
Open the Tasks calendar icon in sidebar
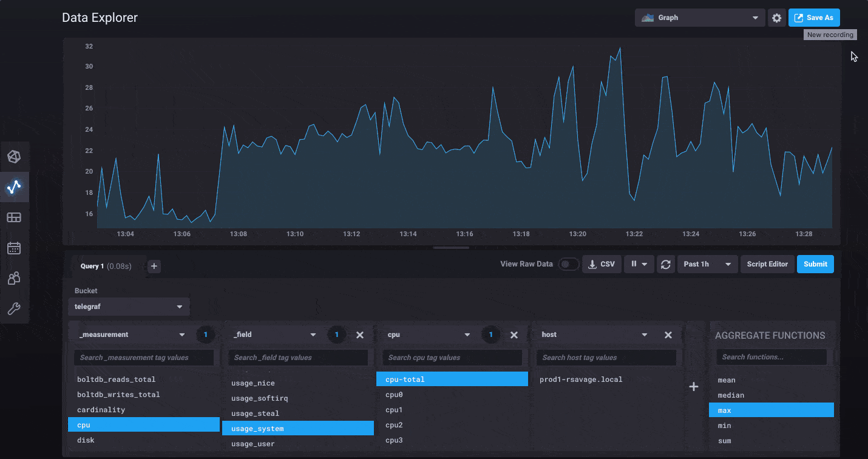14,248
